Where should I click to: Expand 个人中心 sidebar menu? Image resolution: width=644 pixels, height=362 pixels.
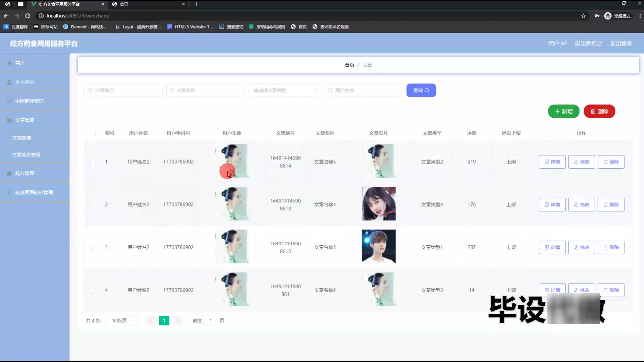point(35,82)
